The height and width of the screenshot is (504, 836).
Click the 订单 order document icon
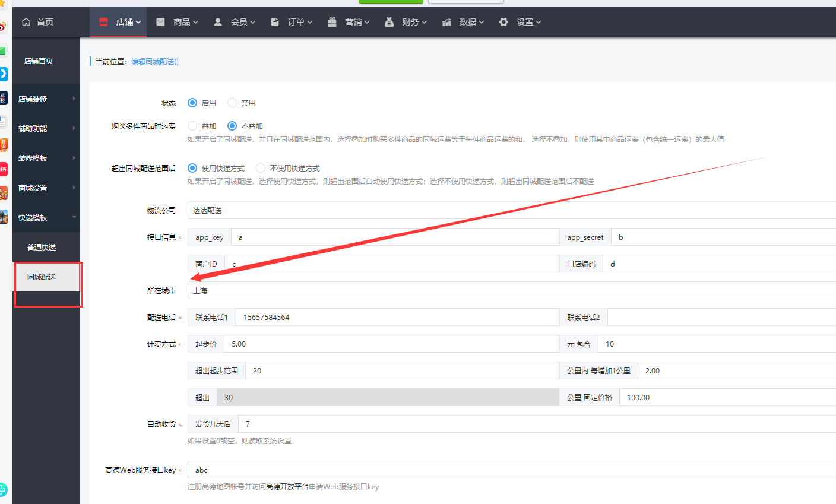tap(274, 22)
